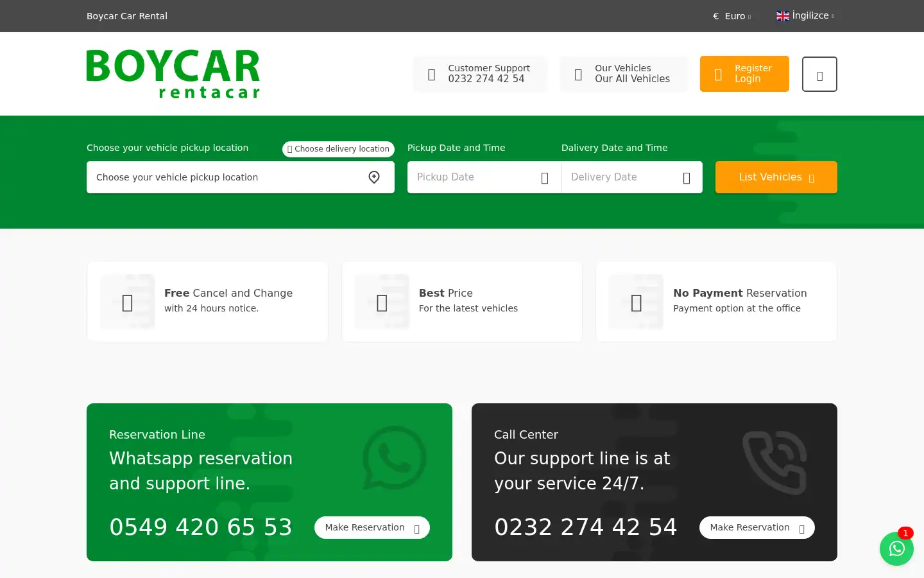Viewport: 924px width, 578px height.
Task: Click the Customer Support phone icon
Action: pyautogui.click(x=432, y=74)
